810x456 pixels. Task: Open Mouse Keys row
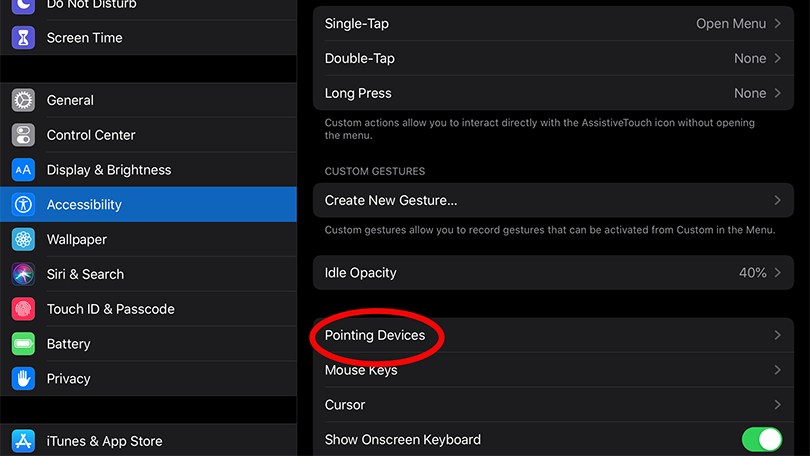click(553, 370)
